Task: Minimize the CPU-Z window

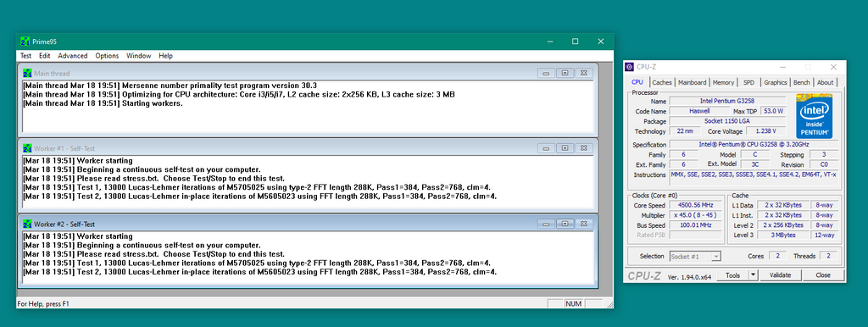Action: pos(782,67)
